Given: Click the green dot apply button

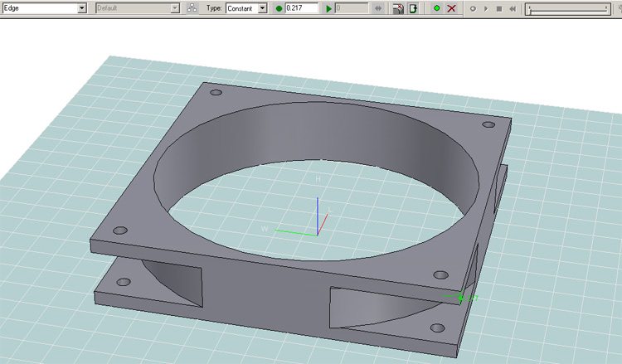Looking at the screenshot, I should click(x=436, y=7).
